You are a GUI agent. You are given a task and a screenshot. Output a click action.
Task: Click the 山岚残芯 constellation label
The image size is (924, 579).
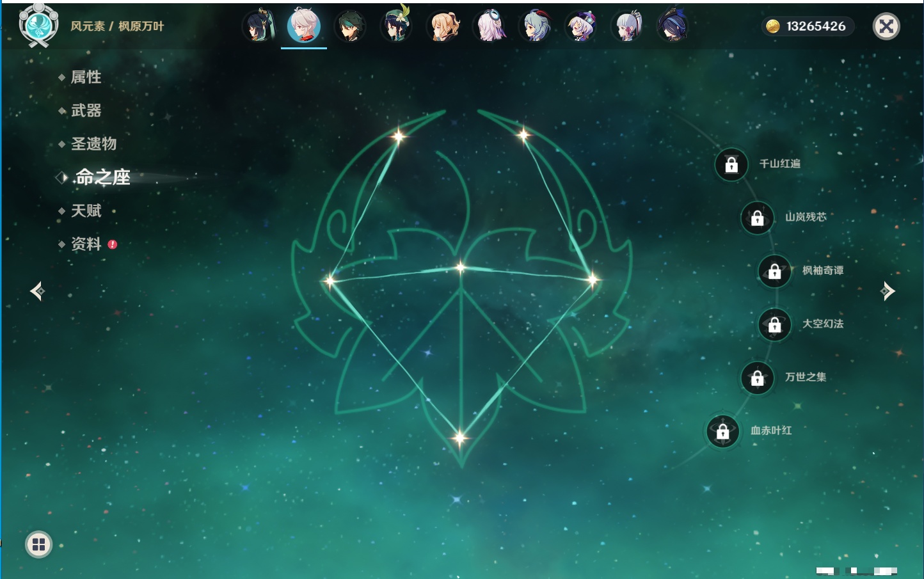(806, 217)
